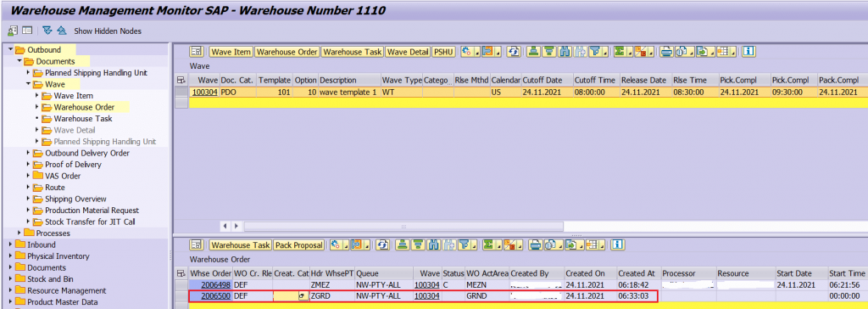Select Outbound Delivery Order tree item
Viewport: 868px width, 309px height.
tap(87, 153)
